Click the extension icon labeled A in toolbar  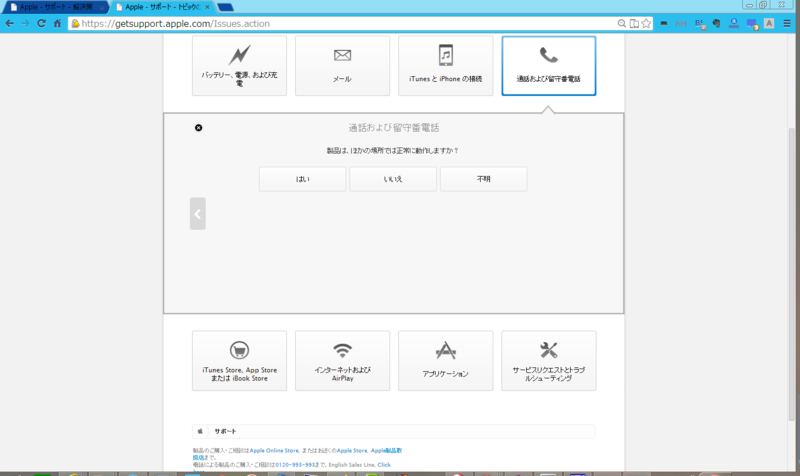pos(769,23)
